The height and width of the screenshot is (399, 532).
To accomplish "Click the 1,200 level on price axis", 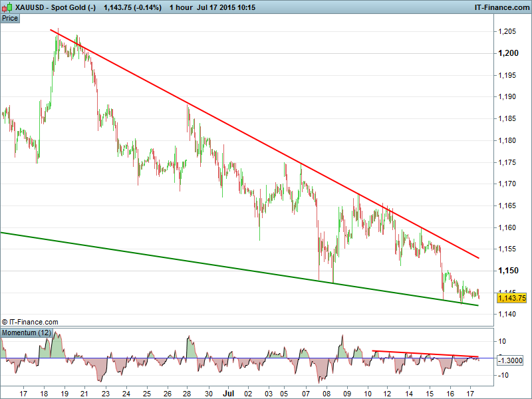I will tap(509, 53).
